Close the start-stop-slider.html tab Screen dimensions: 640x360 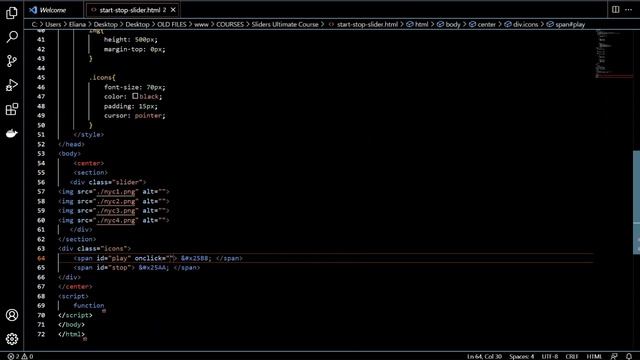[x=173, y=10]
